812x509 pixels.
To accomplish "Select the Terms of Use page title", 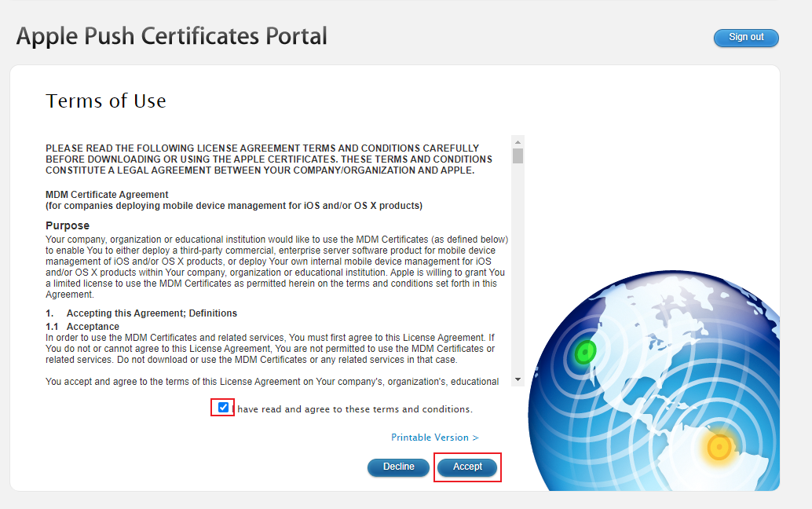I will coord(106,101).
